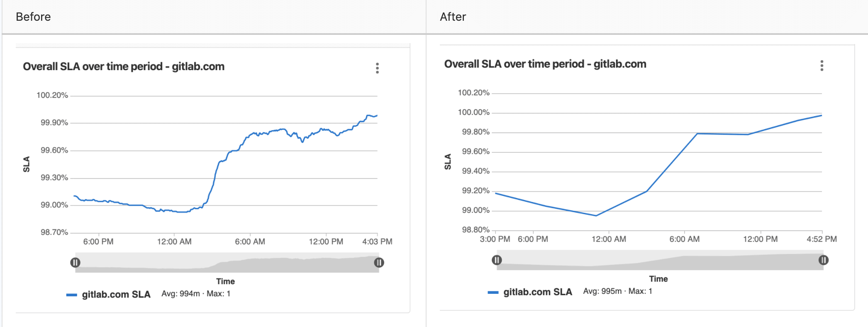This screenshot has height=327, width=868.
Task: Click the Overall SLA title on Before panel
Action: (124, 66)
